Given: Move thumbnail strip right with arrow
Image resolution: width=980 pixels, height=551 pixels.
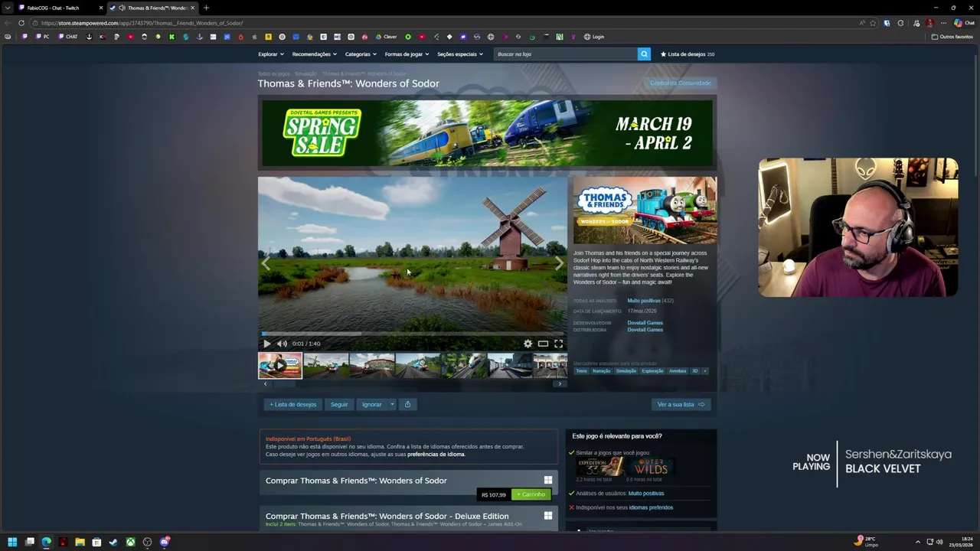Looking at the screenshot, I should pyautogui.click(x=560, y=383).
